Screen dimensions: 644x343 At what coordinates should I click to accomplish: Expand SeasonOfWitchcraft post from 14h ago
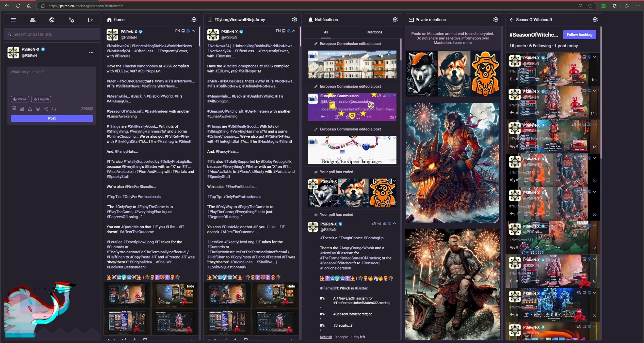[595, 91]
